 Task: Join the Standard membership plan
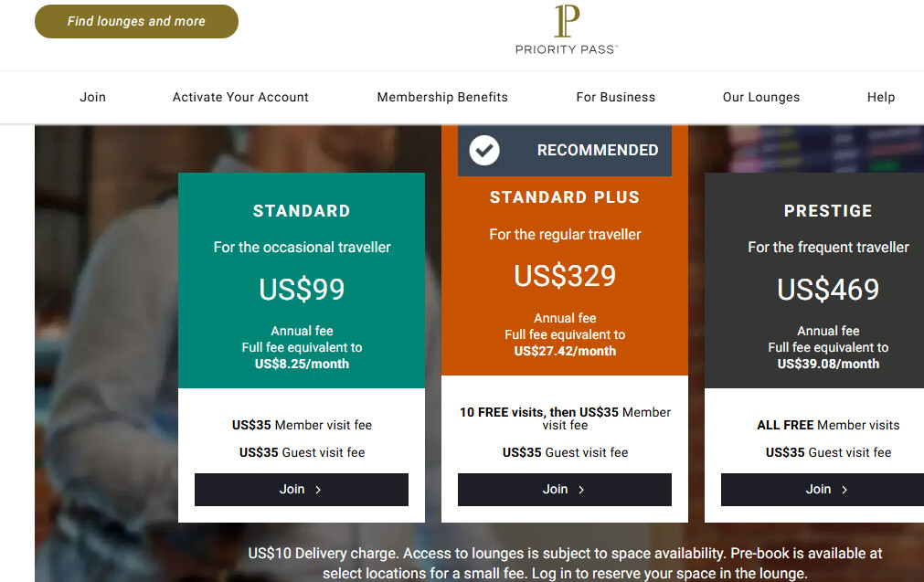301,489
